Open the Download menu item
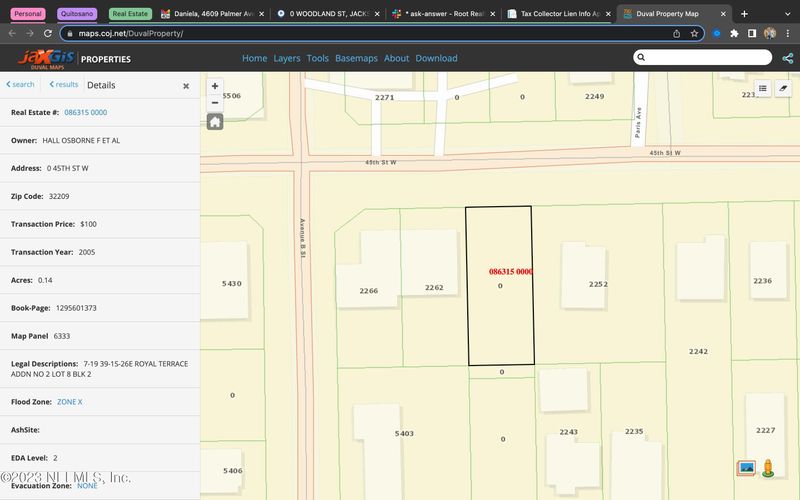800x500 pixels. [436, 58]
